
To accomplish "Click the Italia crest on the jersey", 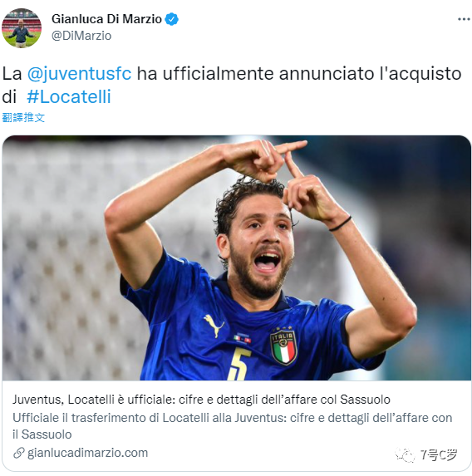I will (283, 346).
